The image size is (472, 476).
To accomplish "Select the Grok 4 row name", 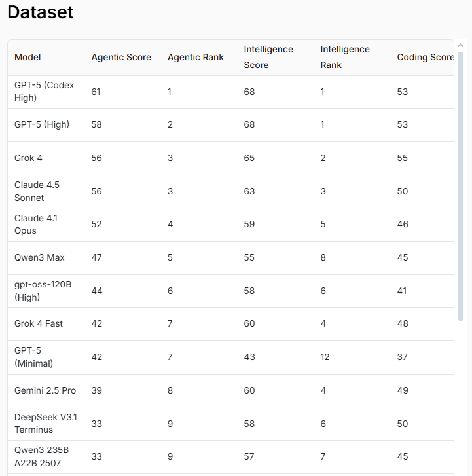I will tap(29, 158).
